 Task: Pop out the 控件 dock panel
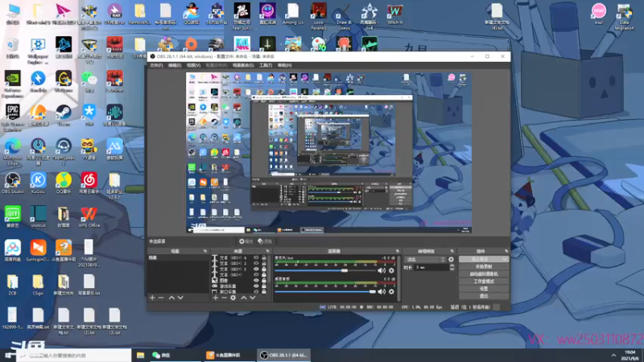point(506,251)
